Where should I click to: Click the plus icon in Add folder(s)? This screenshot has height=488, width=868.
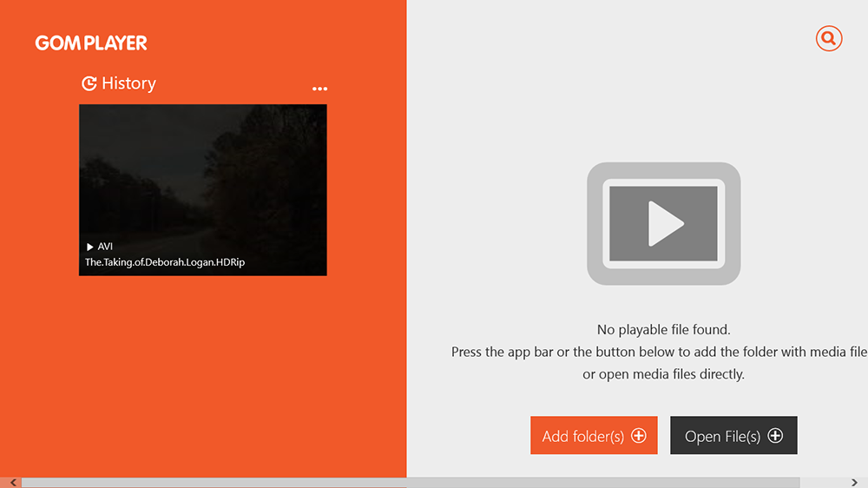(x=638, y=435)
